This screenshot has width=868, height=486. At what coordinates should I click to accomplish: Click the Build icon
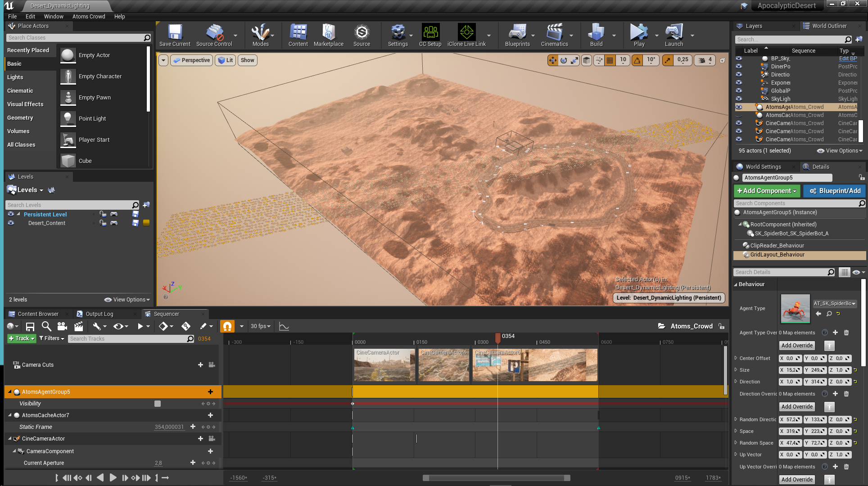click(596, 35)
